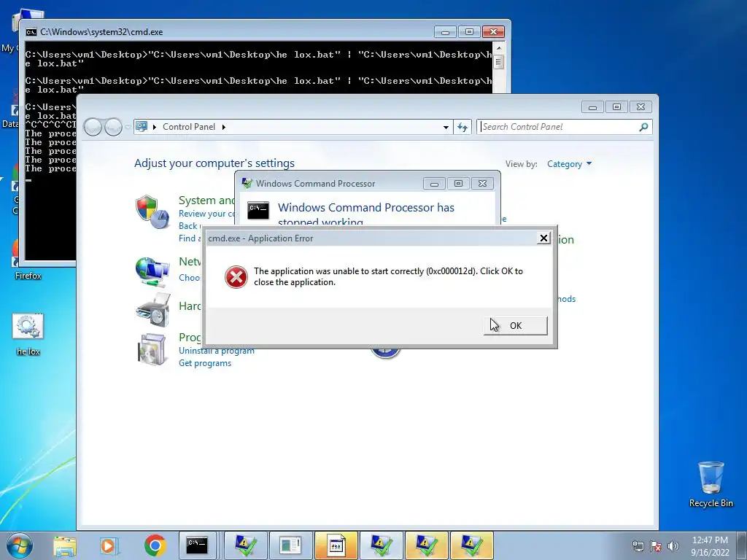The height and width of the screenshot is (560, 747).
Task: Click the red error icon in the Application Error dialog
Action: 236,276
